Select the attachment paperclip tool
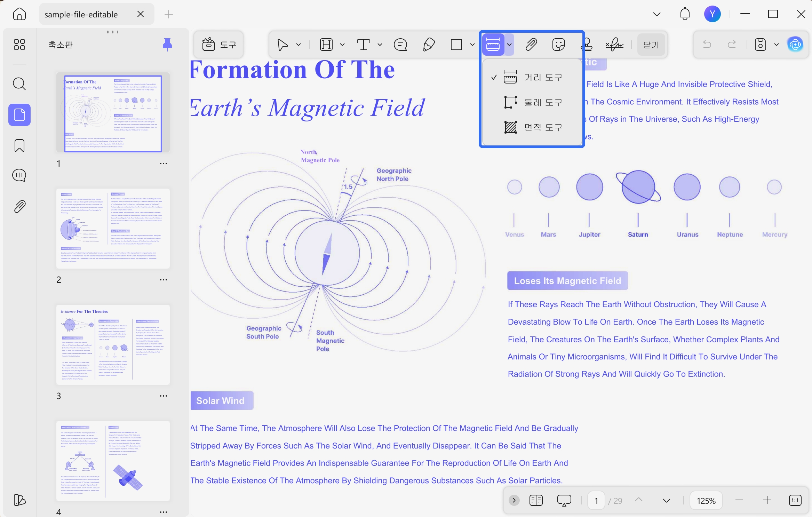Screen dimensions: 812x517 pyautogui.click(x=531, y=45)
